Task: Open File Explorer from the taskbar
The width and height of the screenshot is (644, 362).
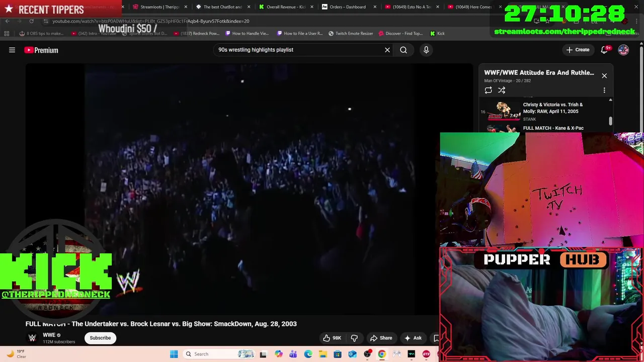Action: click(323, 354)
